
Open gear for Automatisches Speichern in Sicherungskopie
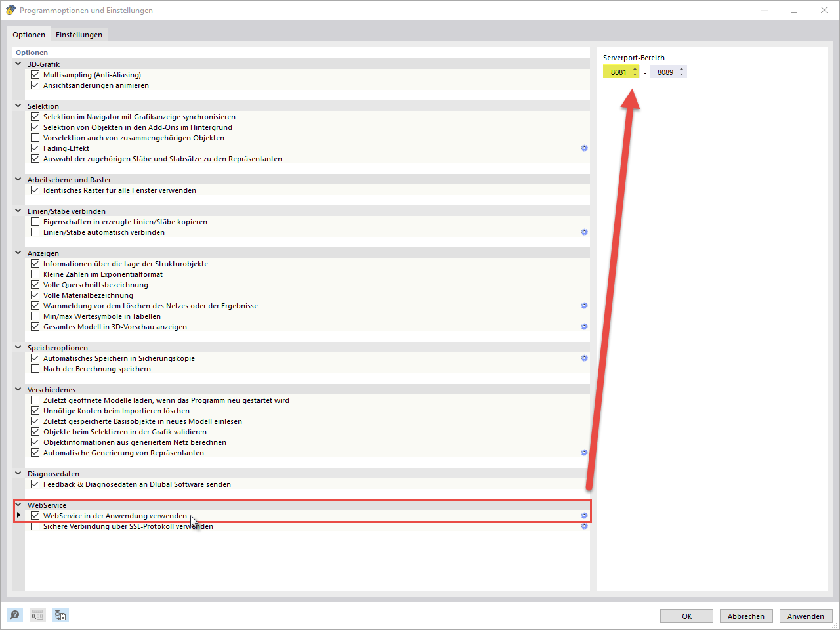(584, 358)
